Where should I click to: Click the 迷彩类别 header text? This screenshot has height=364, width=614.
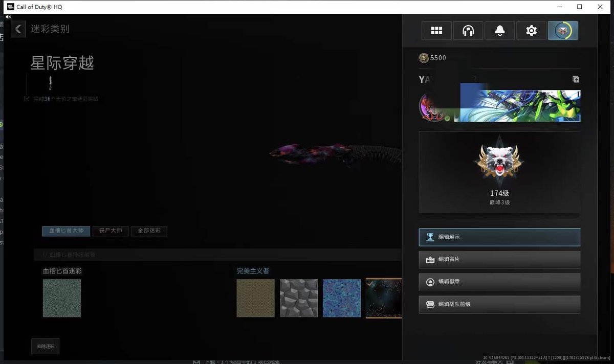(x=50, y=29)
